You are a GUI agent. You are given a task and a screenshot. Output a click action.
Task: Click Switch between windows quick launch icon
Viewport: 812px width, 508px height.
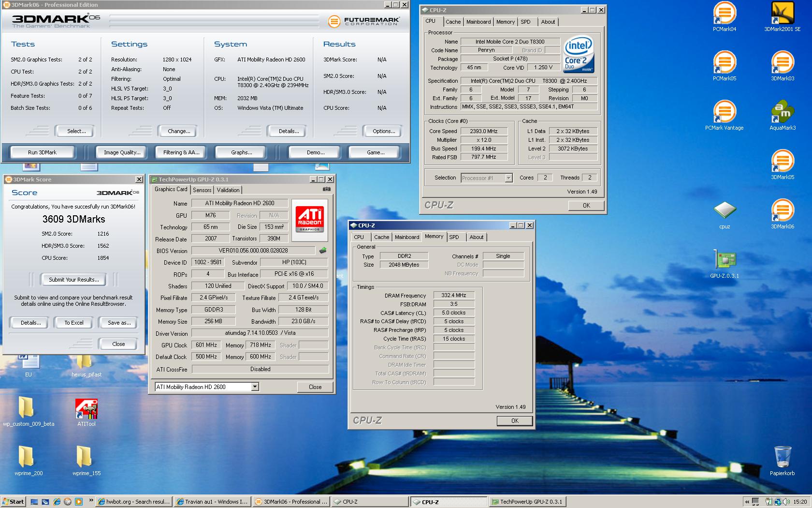(45, 502)
